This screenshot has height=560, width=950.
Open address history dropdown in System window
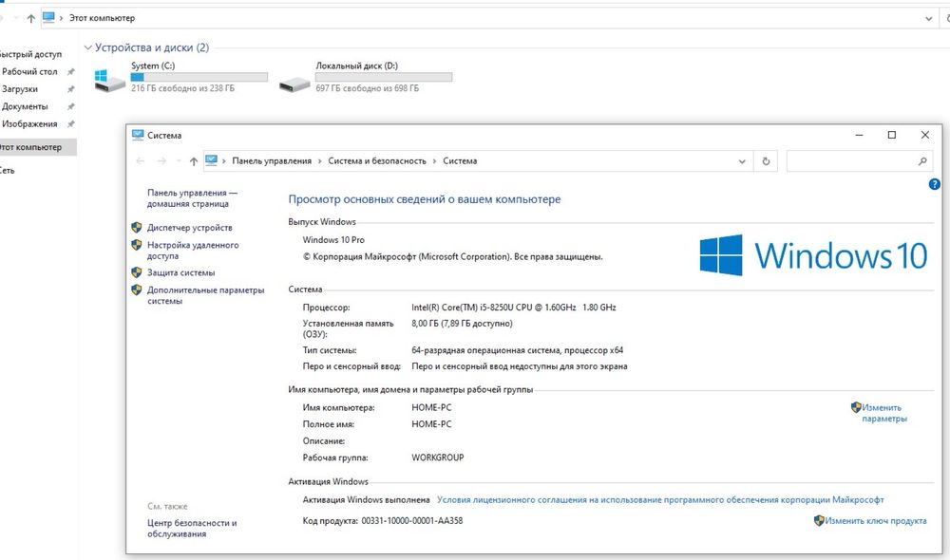point(742,161)
